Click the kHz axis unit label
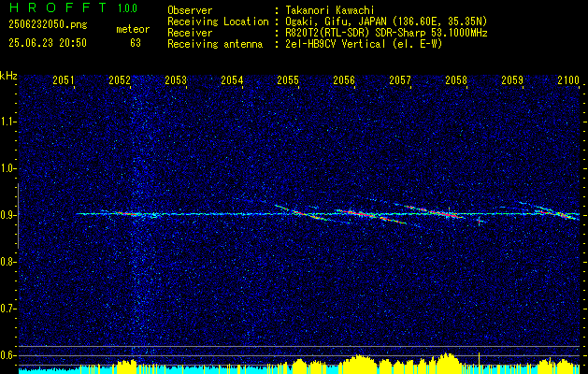Screen dimensions: 588x374 click(x=8, y=76)
